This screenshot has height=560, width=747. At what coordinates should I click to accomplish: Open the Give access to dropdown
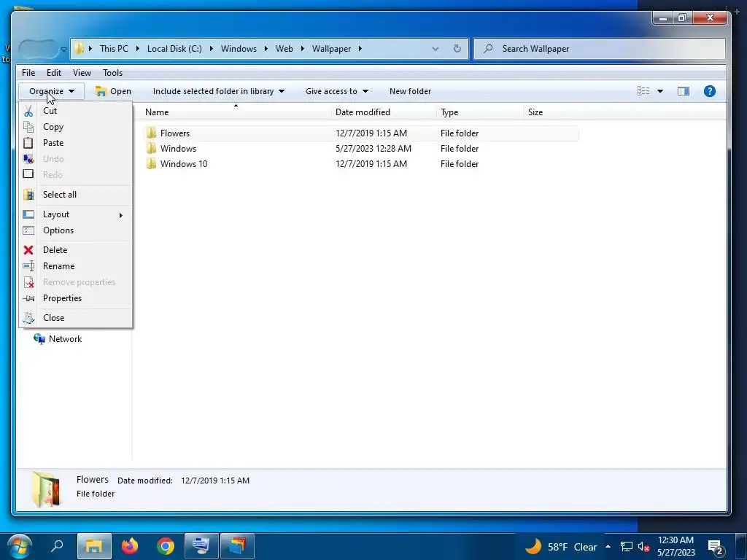click(337, 91)
